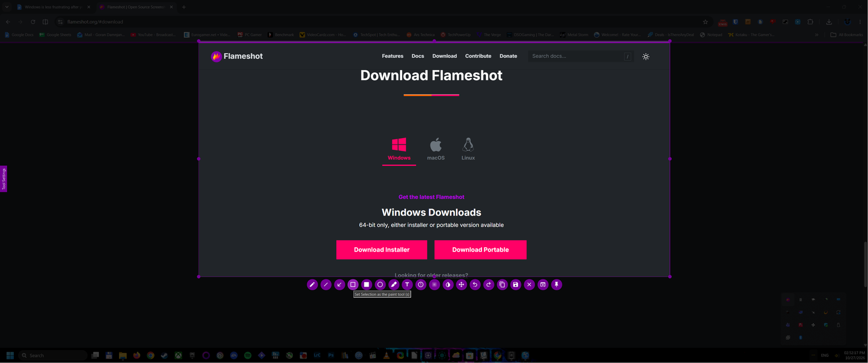Screen dimensions: 868x363
Task: Bookmark this page with the star icon
Action: 705,22
